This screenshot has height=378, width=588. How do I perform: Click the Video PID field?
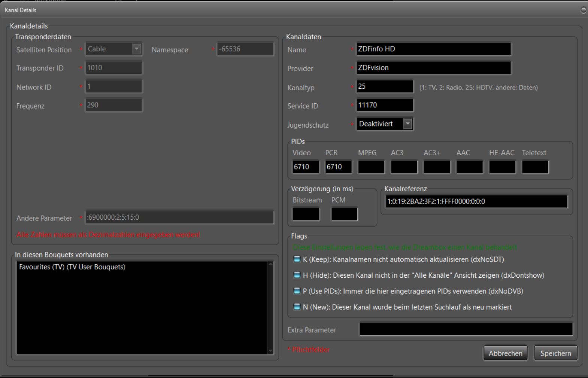(x=306, y=167)
